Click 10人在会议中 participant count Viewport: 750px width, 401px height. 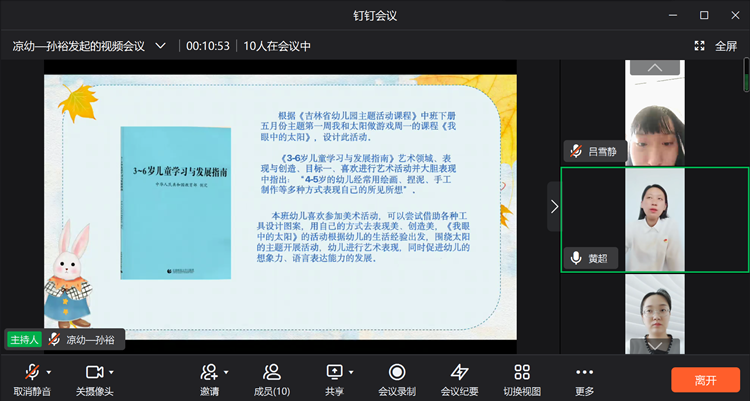277,46
